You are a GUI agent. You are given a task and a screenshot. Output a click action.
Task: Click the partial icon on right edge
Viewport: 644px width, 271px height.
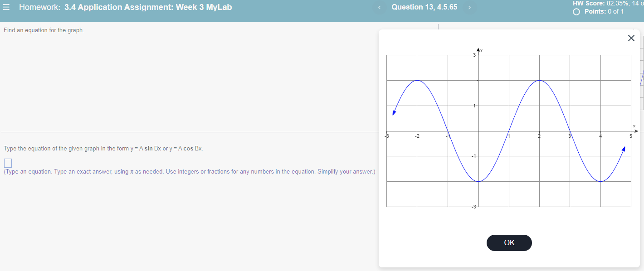(642, 77)
